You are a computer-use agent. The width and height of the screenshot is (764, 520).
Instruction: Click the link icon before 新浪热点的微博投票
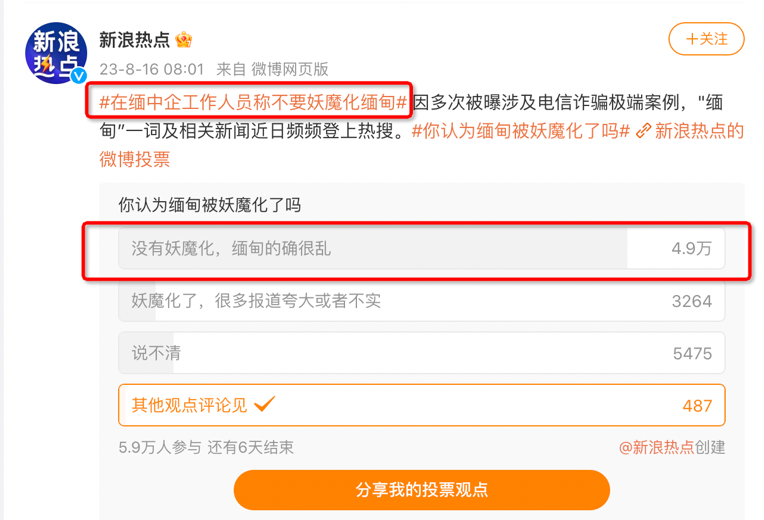pyautogui.click(x=643, y=131)
